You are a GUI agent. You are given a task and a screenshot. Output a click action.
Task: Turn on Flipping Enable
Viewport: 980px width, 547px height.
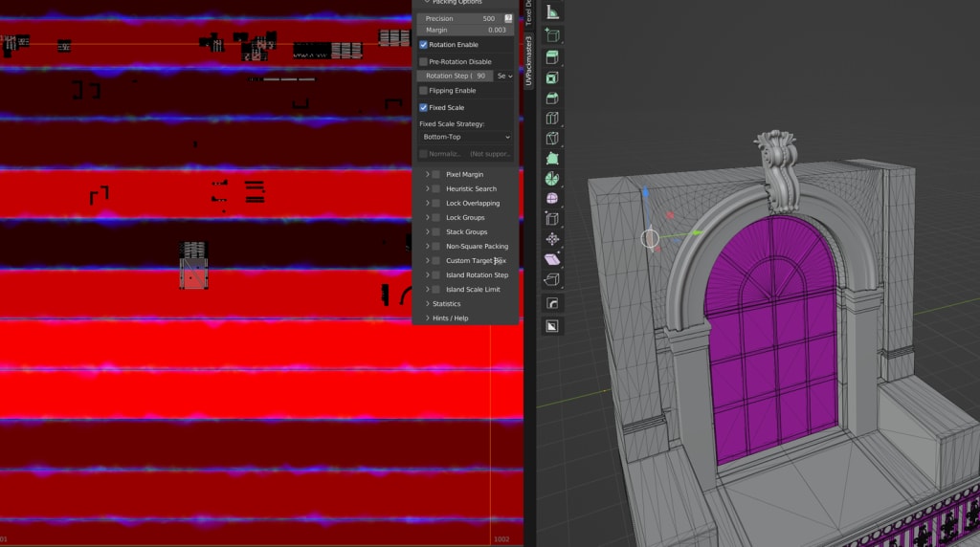pos(423,91)
